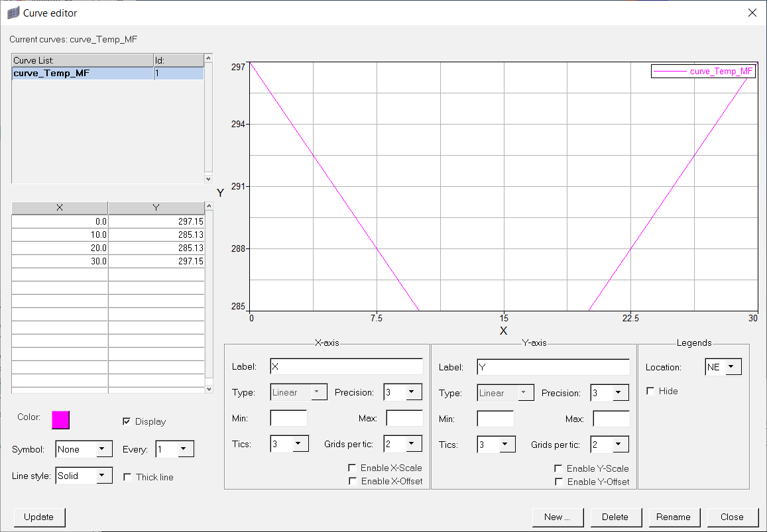
Task: Open Y-axis Grids per tic dropdown
Action: click(620, 445)
